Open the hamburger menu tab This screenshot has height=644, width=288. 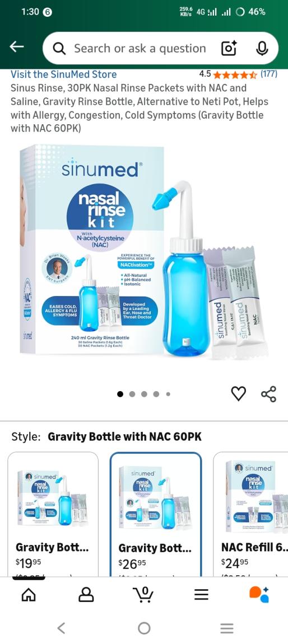tap(201, 594)
